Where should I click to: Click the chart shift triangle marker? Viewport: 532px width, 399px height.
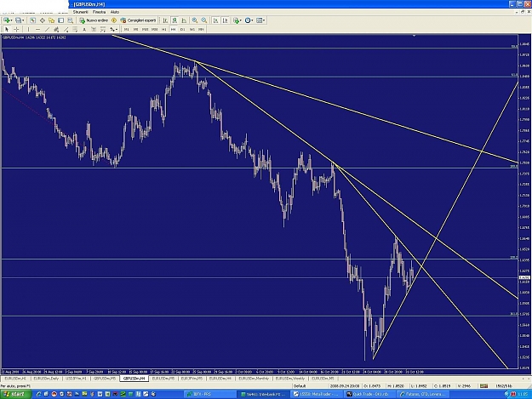click(x=414, y=35)
